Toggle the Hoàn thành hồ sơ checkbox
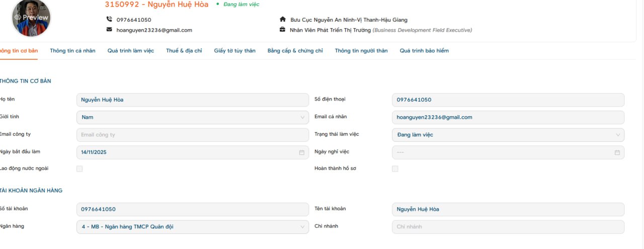 coord(395,169)
